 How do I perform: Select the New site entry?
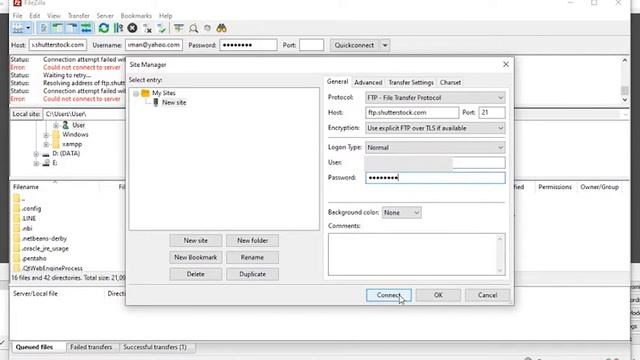[x=174, y=102]
